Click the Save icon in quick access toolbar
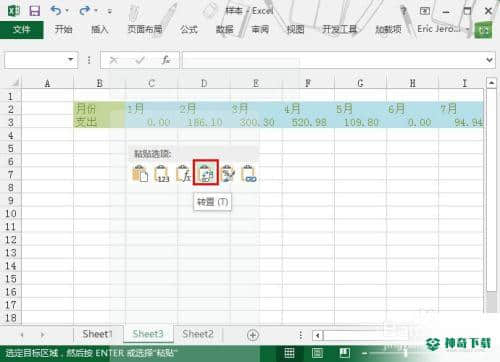Image resolution: width=500 pixels, height=362 pixels. coord(34,11)
